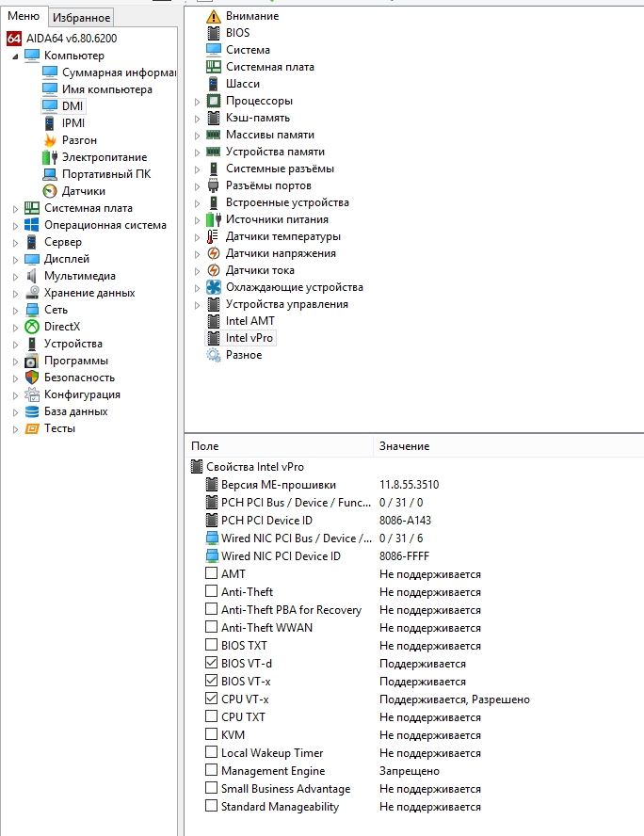
Task: Select the Электропитание battery icon
Action: pyautogui.click(x=50, y=157)
